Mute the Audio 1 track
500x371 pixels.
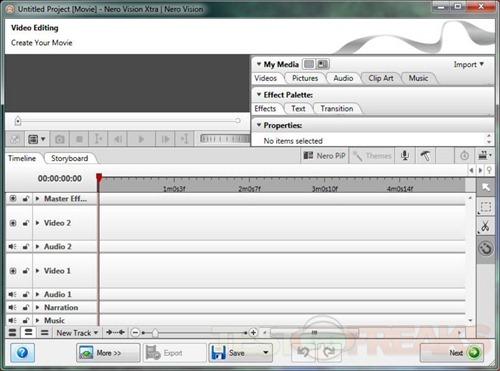[x=12, y=294]
